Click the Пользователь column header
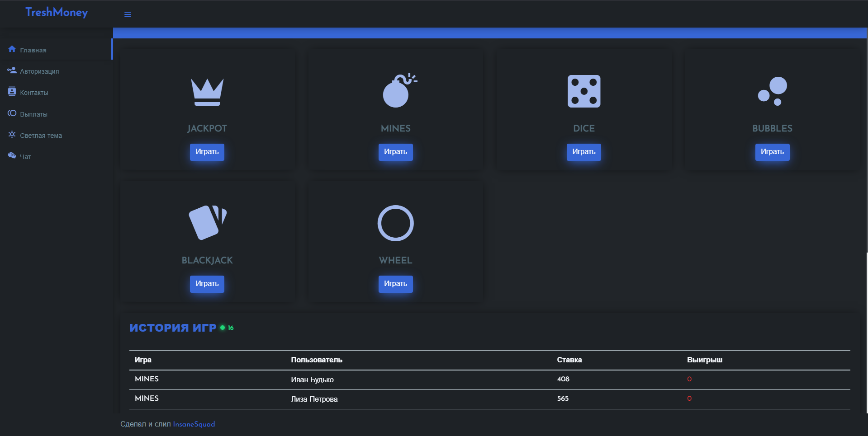 (x=317, y=360)
